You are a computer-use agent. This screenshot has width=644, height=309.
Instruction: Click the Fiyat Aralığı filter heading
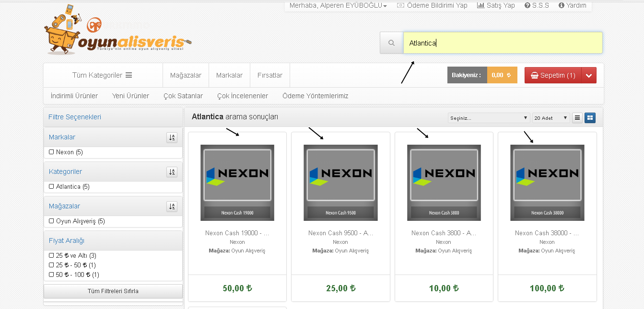point(67,241)
